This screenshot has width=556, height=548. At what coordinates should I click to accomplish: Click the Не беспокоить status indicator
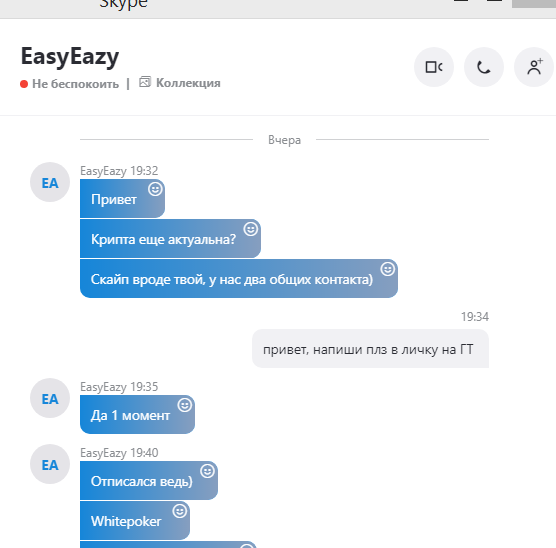point(70,84)
